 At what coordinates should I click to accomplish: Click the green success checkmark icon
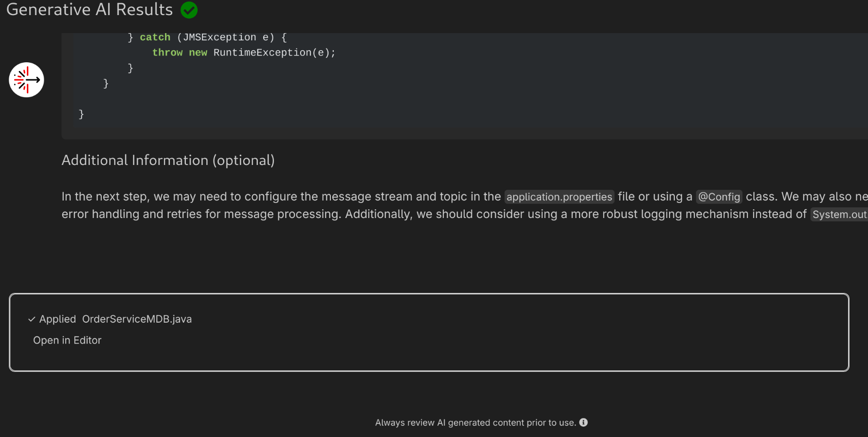189,10
